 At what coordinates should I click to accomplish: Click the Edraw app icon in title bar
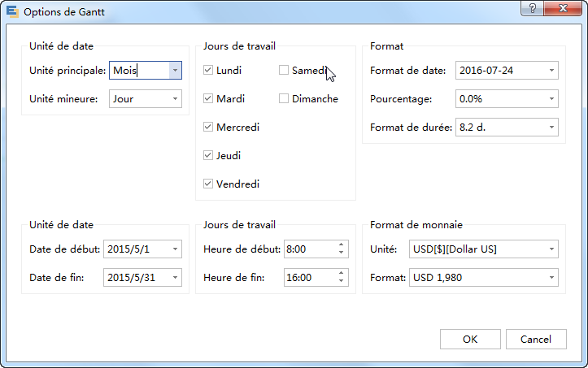click(x=11, y=11)
